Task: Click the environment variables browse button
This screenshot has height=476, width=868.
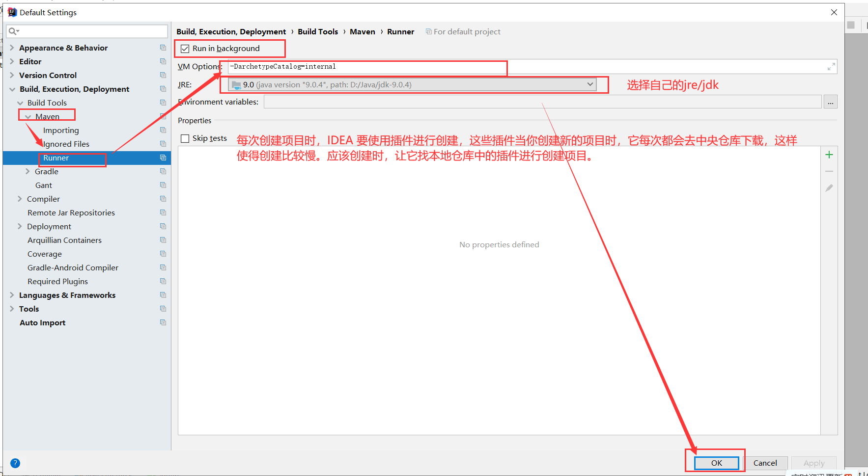Action: coord(831,102)
